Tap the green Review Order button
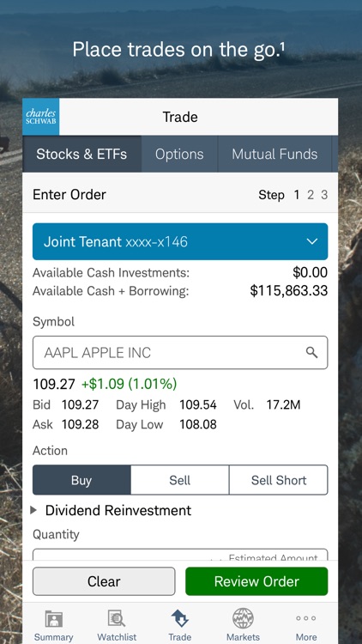This screenshot has height=644, width=362. 257,581
